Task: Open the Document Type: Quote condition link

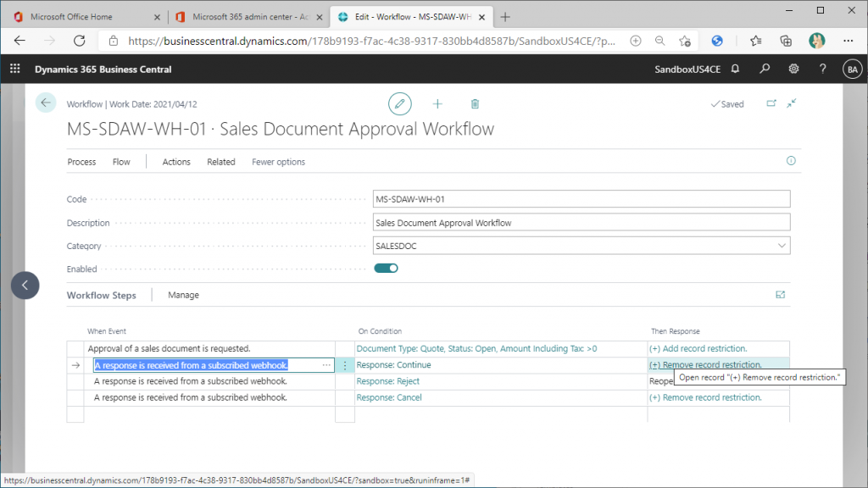Action: [476, 348]
